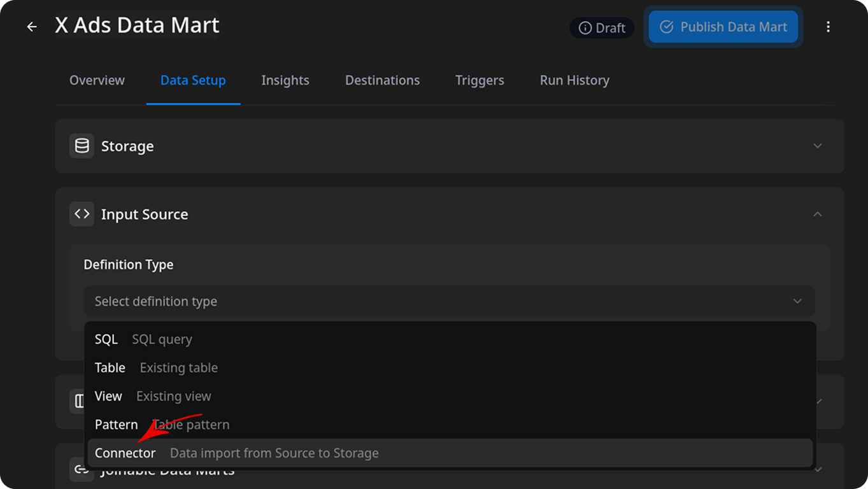Switch to the Insights tab

tap(285, 80)
